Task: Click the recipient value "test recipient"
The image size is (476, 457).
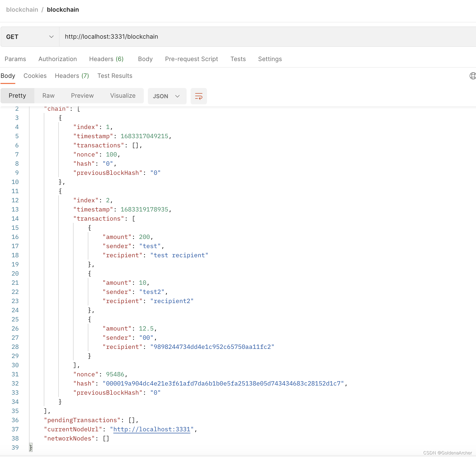Action: pyautogui.click(x=179, y=255)
